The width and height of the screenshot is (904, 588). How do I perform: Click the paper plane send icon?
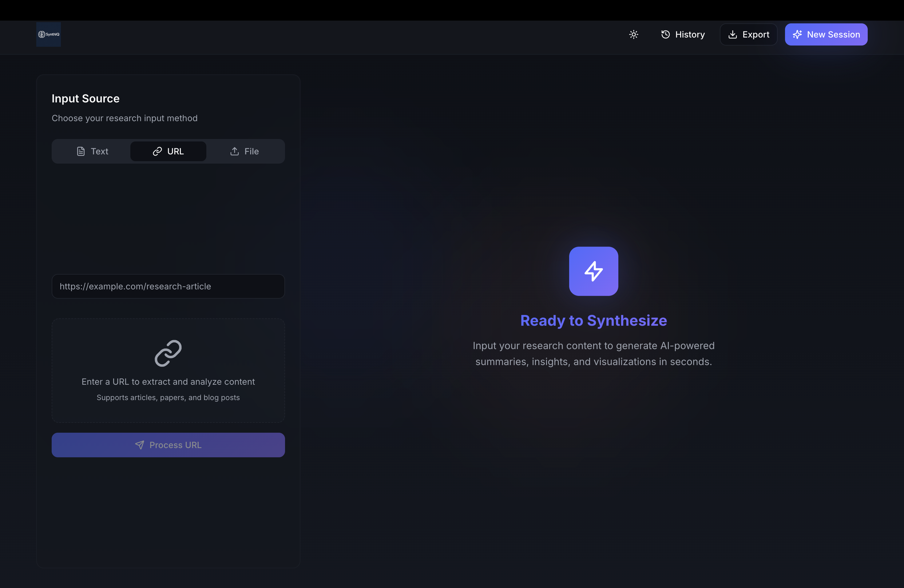[x=139, y=445]
